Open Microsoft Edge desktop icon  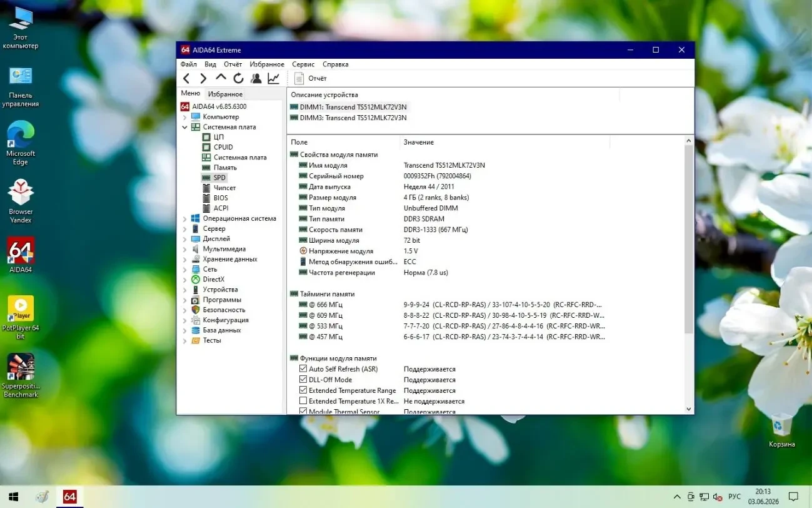click(x=21, y=143)
